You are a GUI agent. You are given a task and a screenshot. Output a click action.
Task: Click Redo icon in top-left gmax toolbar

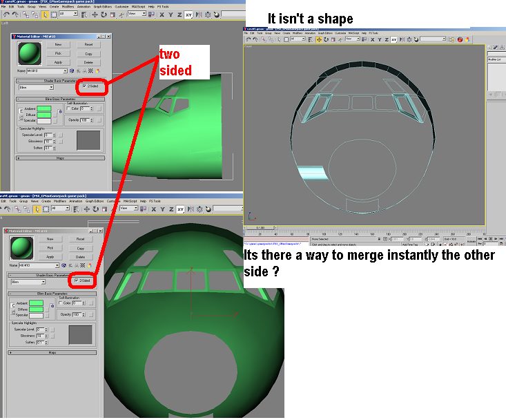pyautogui.click(x=15, y=15)
